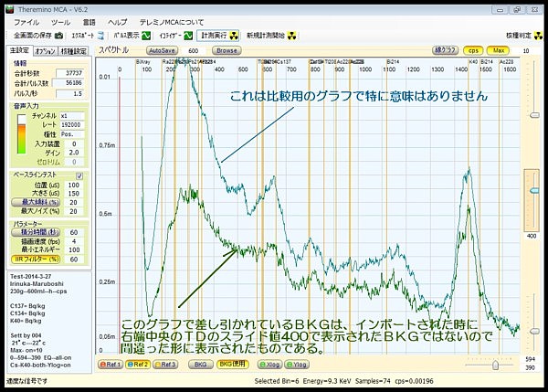The image size is (548, 392).
Task: Toggle the cps display button
Action: (x=473, y=50)
